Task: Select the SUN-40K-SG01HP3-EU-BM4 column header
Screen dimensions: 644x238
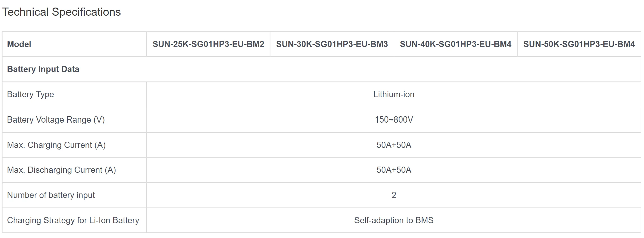Action: [x=455, y=44]
